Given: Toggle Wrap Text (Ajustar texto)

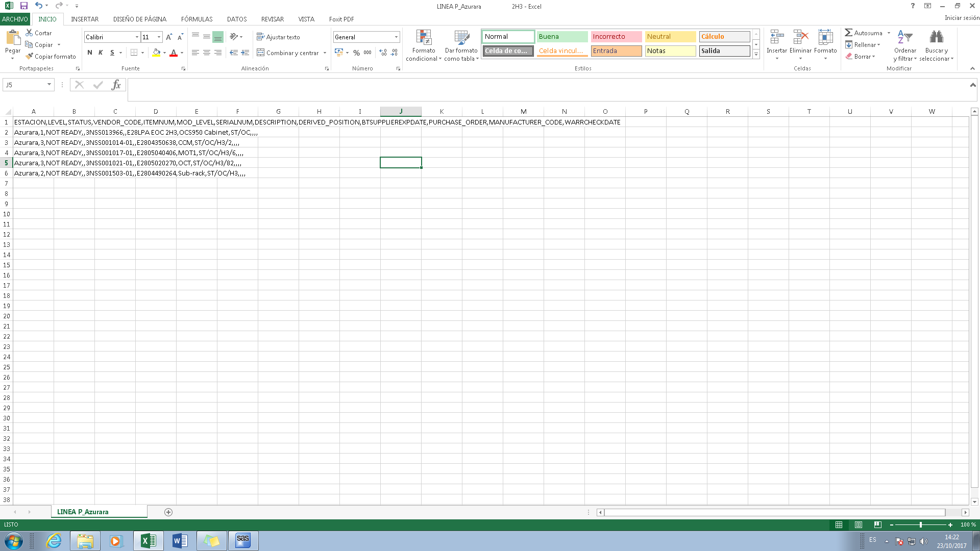Looking at the screenshot, I should (278, 37).
